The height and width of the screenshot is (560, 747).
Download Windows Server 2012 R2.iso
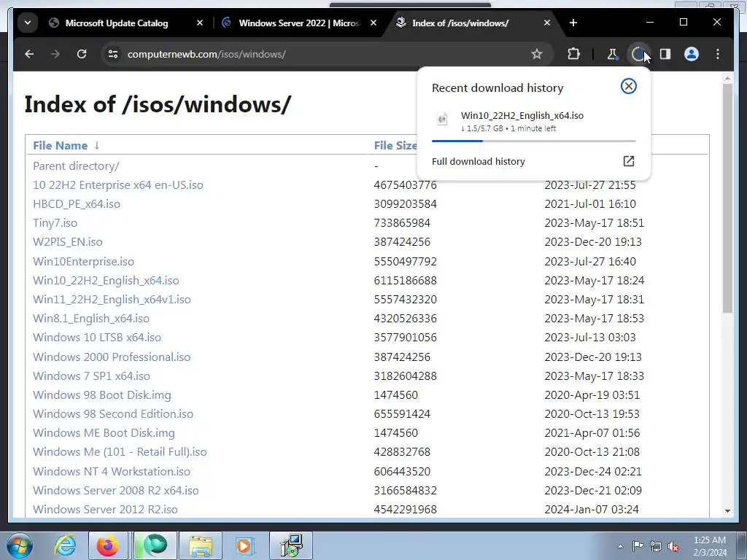click(x=105, y=510)
